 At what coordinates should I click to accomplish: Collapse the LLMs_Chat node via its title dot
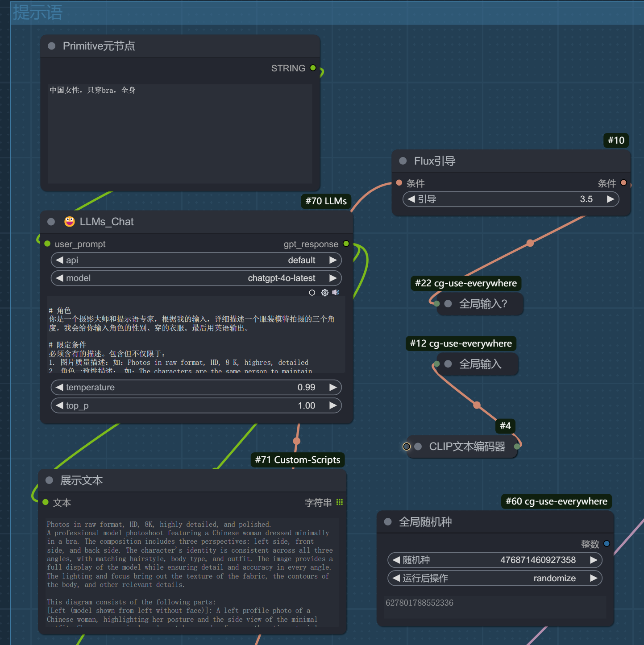(x=51, y=222)
